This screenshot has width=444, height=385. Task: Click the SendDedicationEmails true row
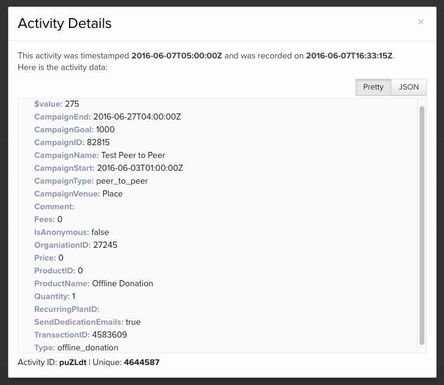tap(87, 322)
